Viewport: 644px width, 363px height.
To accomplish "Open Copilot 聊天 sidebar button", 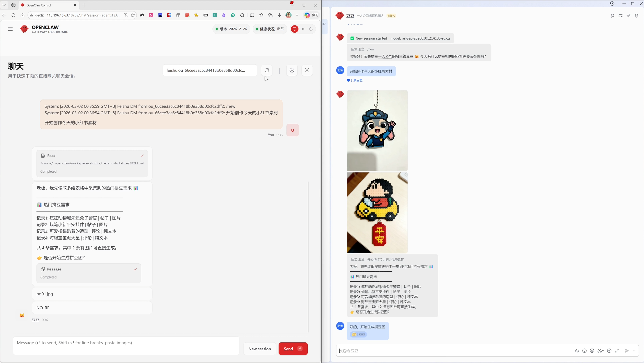I will tap(311, 15).
